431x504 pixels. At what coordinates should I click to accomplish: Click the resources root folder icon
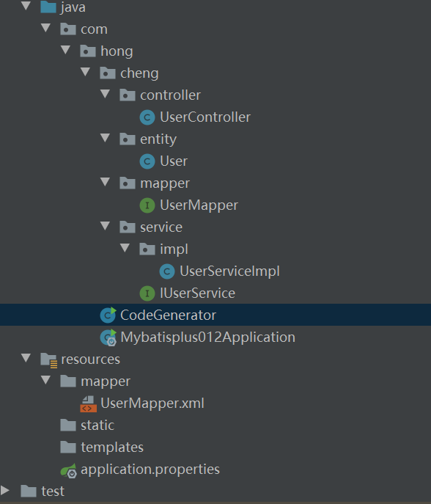(x=49, y=360)
